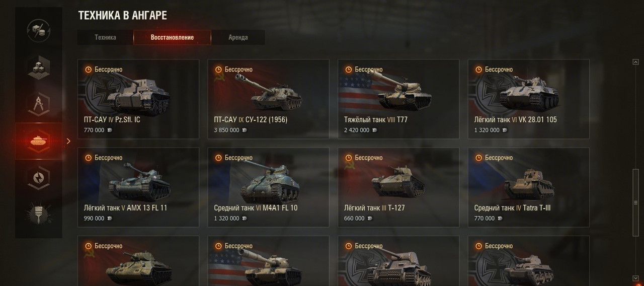Click the scrollbar down arrow
Image resolution: width=644 pixels, height=286 pixels.
click(635, 278)
